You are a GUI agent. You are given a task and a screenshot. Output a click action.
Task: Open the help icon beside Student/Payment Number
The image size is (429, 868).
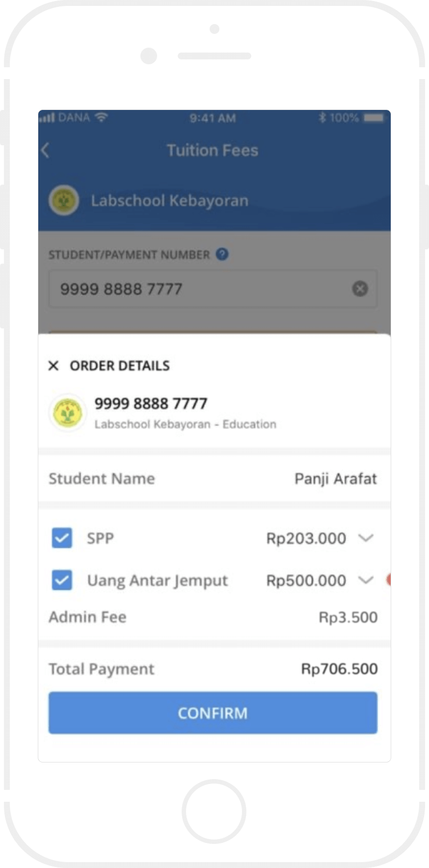pyautogui.click(x=222, y=254)
